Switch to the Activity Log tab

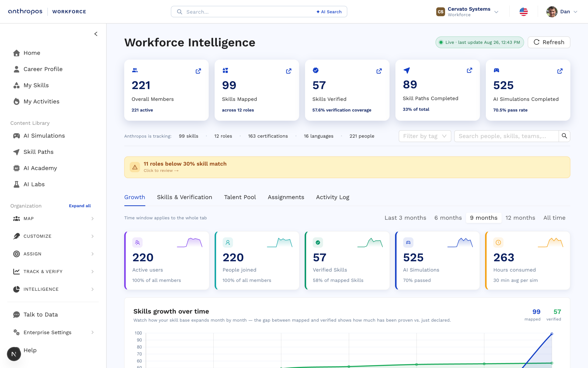pyautogui.click(x=333, y=197)
